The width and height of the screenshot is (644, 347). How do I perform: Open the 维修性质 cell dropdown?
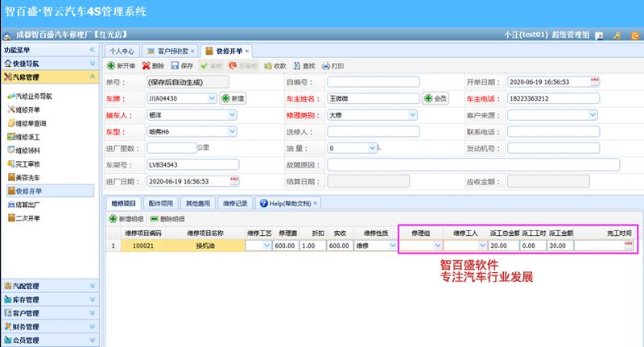pyautogui.click(x=393, y=246)
